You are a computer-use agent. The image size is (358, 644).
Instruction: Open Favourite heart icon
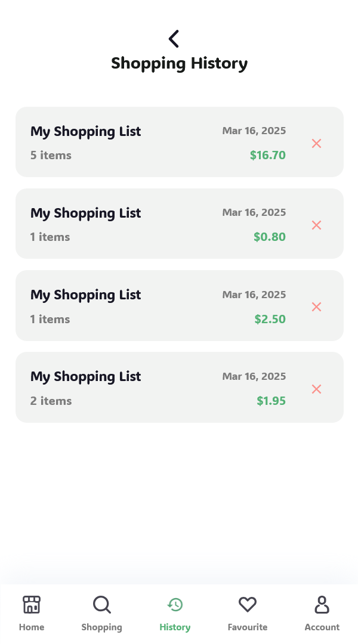(x=248, y=605)
